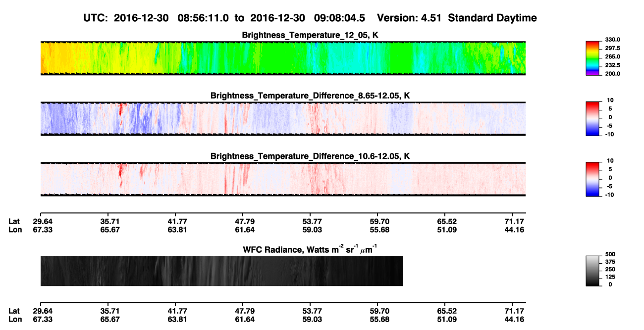Click the Lat row label below the WFC image
Screen dimensions: 644x330
coord(14,311)
